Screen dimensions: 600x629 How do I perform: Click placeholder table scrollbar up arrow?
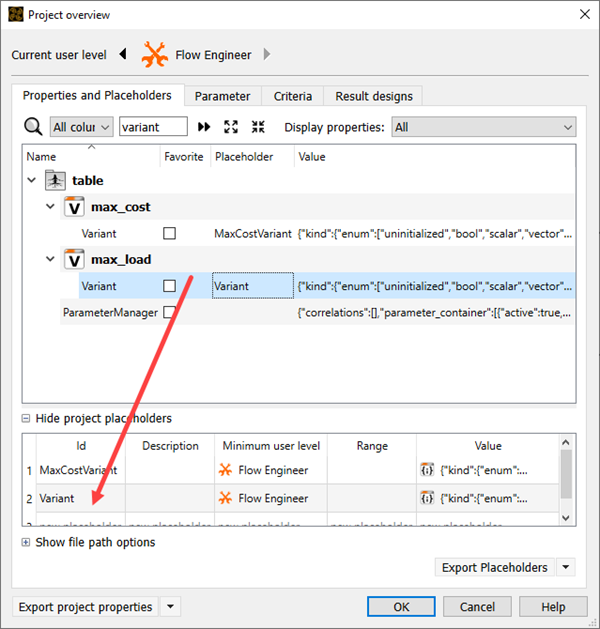tap(566, 442)
